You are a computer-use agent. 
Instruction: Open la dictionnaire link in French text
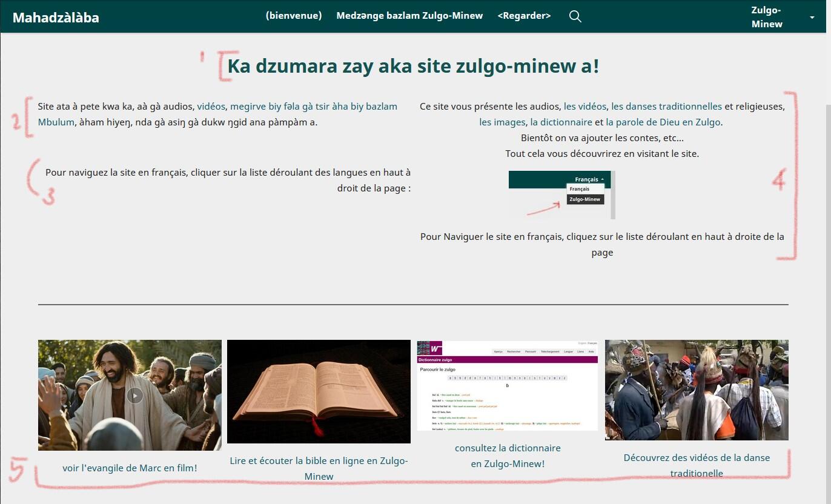point(561,122)
